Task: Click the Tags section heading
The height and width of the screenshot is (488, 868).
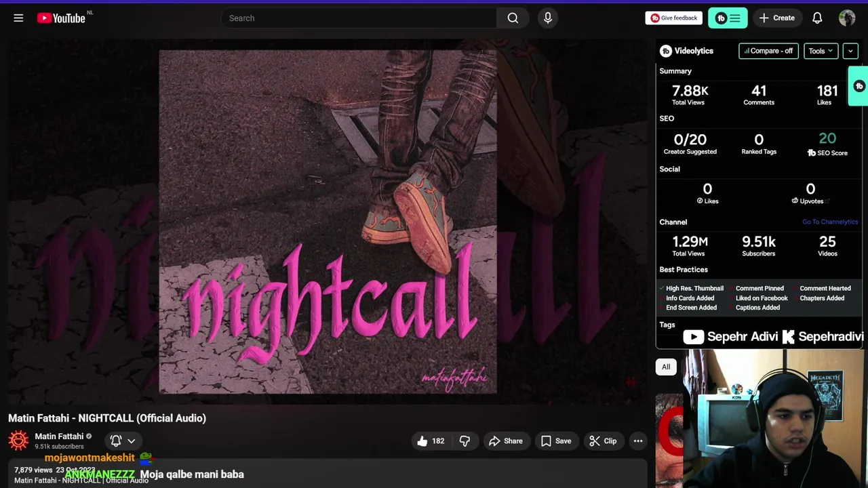Action: pos(667,325)
